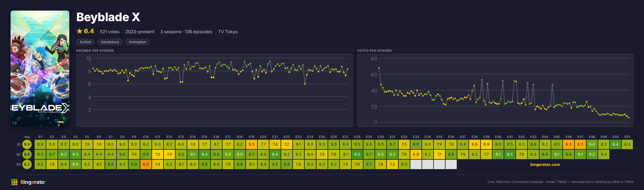644x190 pixels.
Task: Click Season 3 average badge 8.2
Action: click(27, 164)
